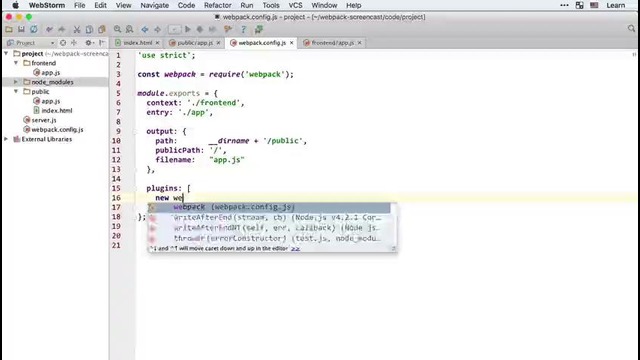Open the Tools menu
Viewport: 640px width, 360px height.
pyautogui.click(x=271, y=5)
